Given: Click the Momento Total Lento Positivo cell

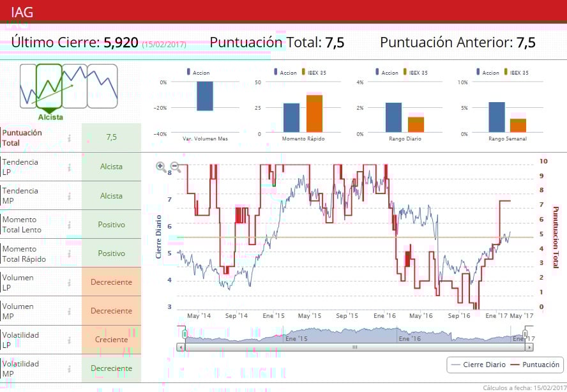Looking at the screenshot, I should (111, 225).
